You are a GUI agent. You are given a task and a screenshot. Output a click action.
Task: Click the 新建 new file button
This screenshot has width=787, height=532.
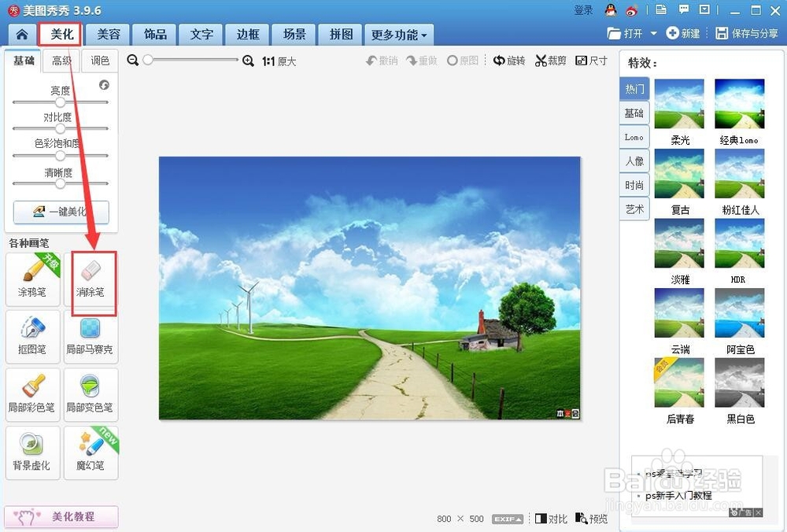[682, 34]
